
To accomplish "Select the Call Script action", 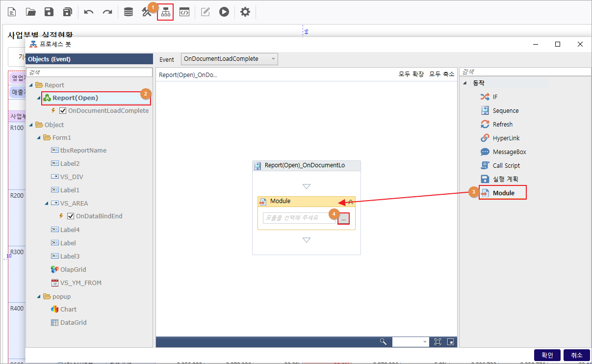I will point(506,166).
